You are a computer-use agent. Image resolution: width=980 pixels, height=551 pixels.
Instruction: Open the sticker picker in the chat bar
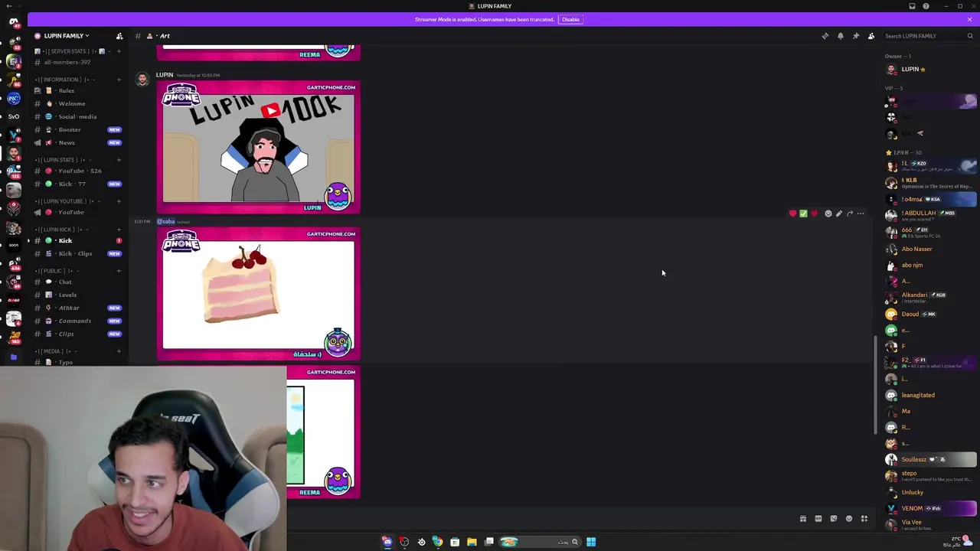coord(834,519)
